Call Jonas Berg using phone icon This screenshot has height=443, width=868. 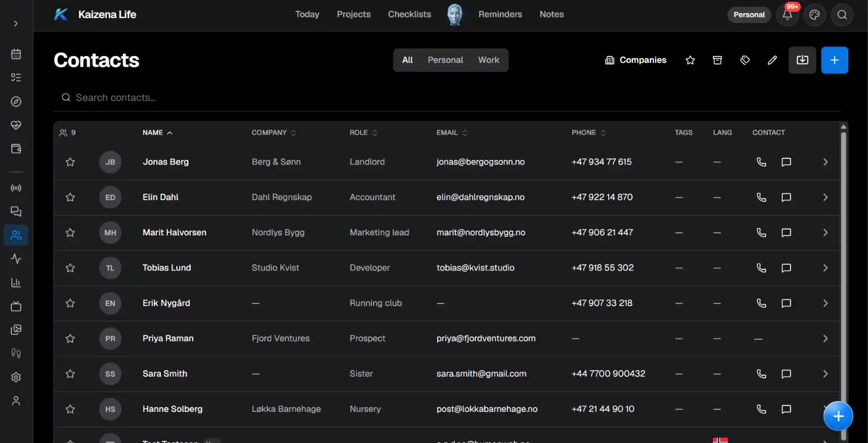(761, 162)
